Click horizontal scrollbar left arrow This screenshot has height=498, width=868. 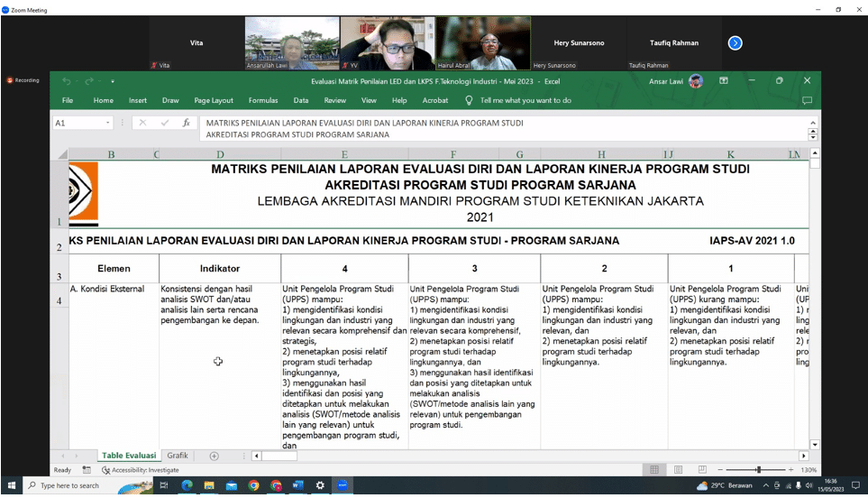coord(256,456)
